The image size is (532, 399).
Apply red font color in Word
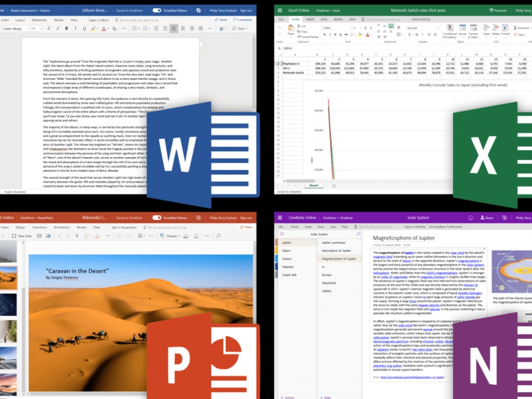pos(104,29)
